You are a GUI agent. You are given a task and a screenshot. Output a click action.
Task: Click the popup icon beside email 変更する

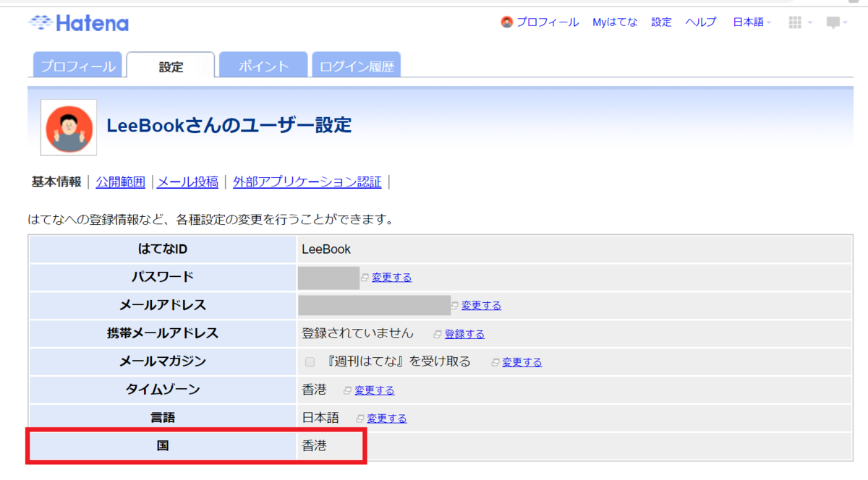click(455, 306)
